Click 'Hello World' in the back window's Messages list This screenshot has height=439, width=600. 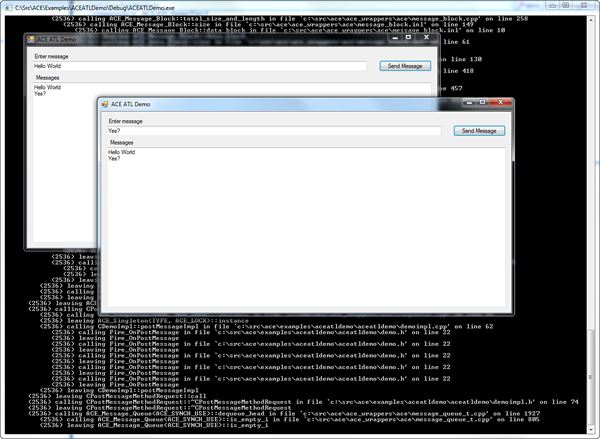(x=47, y=87)
